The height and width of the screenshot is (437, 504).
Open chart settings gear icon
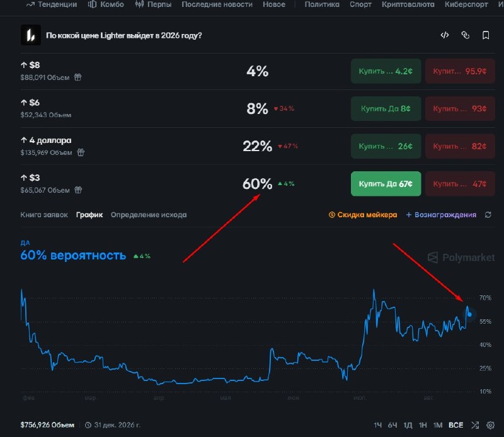491,425
